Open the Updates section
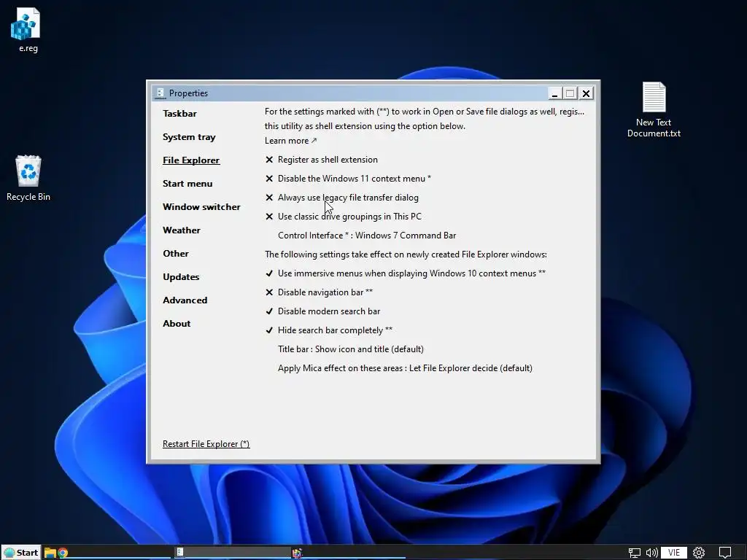The height and width of the screenshot is (560, 747). pyautogui.click(x=181, y=276)
